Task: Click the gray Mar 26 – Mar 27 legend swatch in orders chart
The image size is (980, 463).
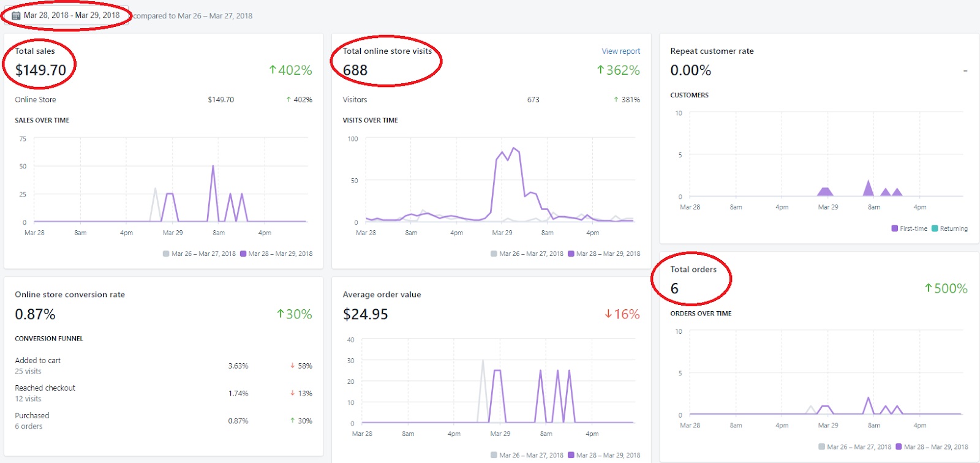Action: coord(821,447)
